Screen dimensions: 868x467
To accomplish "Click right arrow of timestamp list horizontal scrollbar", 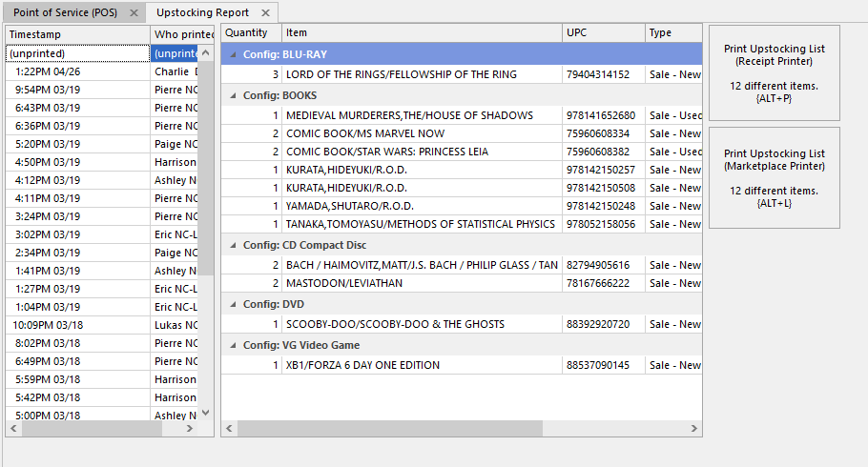I will (x=189, y=428).
